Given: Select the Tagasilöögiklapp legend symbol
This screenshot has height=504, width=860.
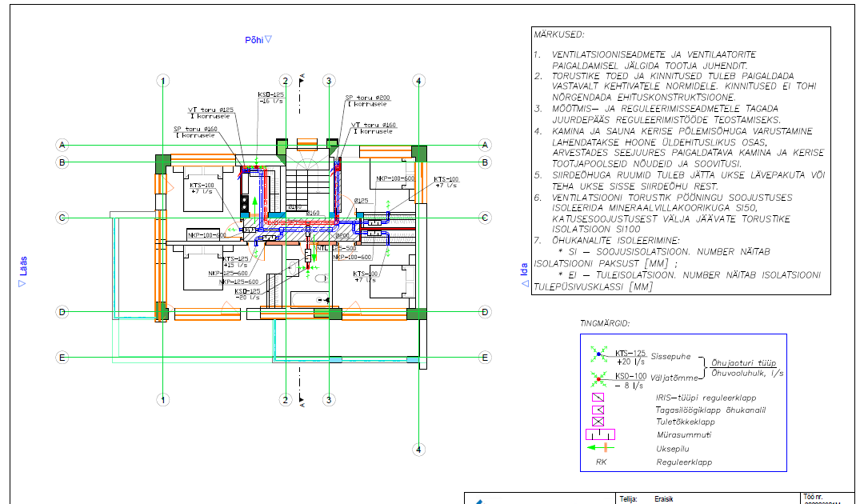Looking at the screenshot, I should pyautogui.click(x=598, y=410).
